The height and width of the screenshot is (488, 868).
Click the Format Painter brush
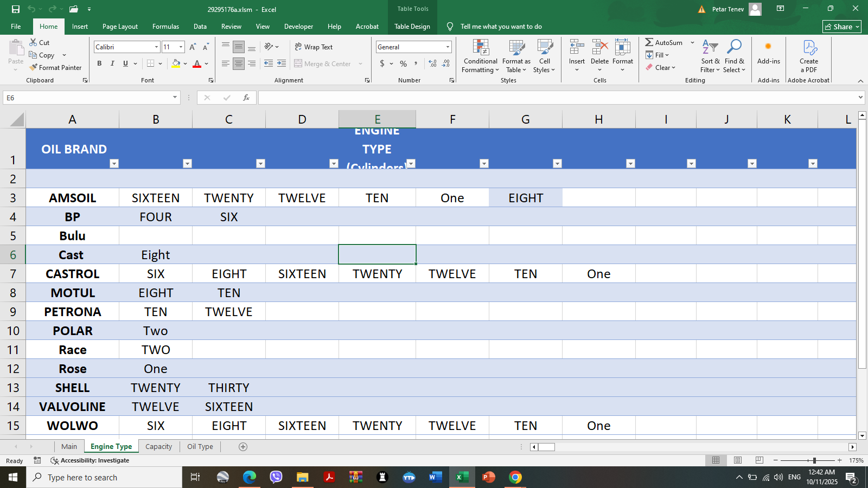coord(34,68)
